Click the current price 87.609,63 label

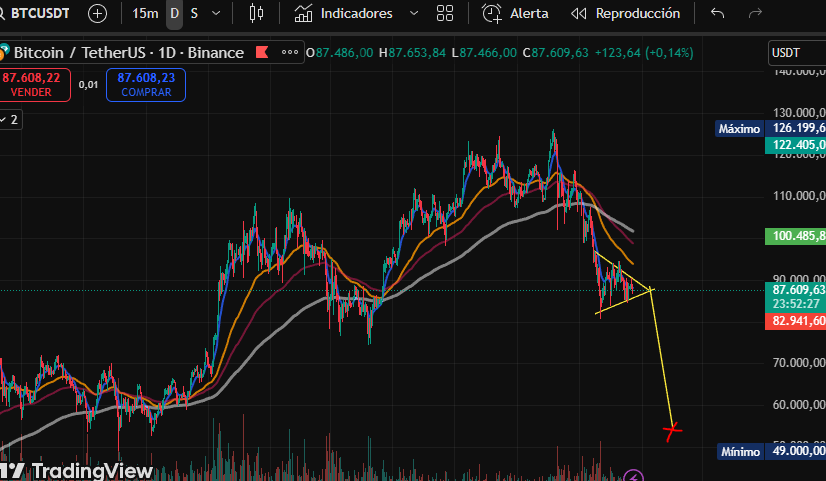795,296
